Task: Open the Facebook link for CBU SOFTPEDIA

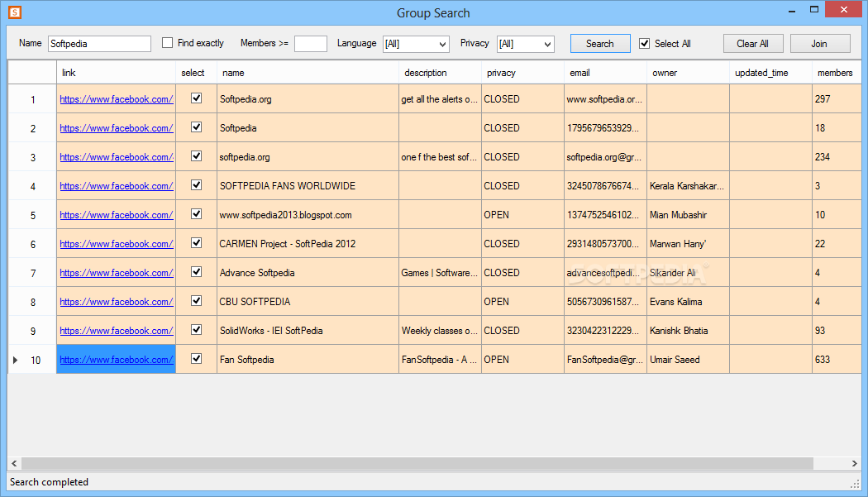Action: coord(117,302)
